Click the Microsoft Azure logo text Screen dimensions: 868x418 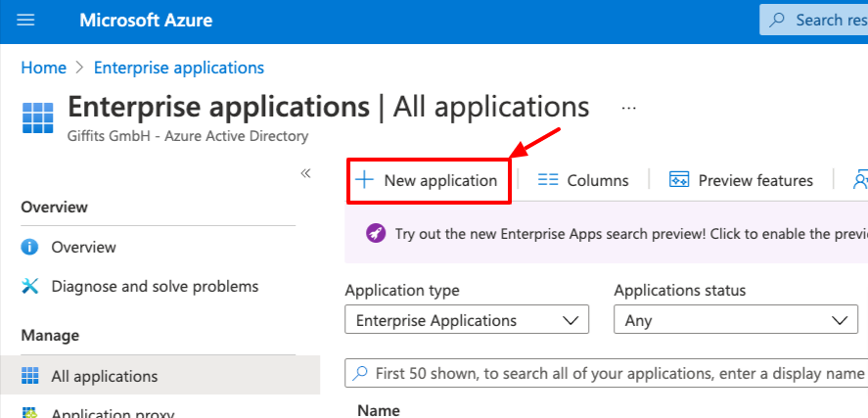click(146, 21)
